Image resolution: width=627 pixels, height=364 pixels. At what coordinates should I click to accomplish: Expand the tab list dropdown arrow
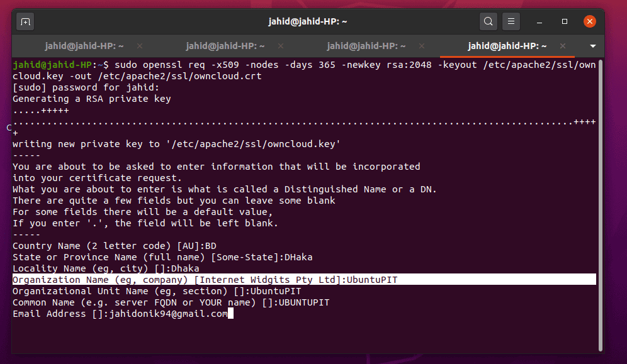click(x=593, y=47)
